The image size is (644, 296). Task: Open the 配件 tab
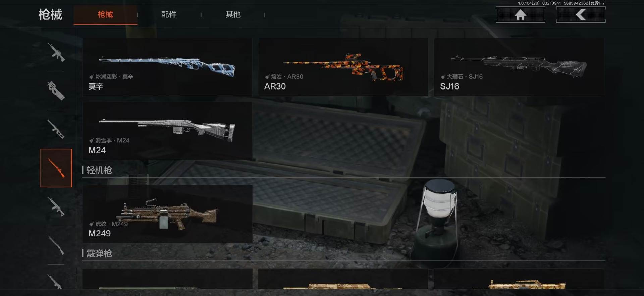pos(169,14)
